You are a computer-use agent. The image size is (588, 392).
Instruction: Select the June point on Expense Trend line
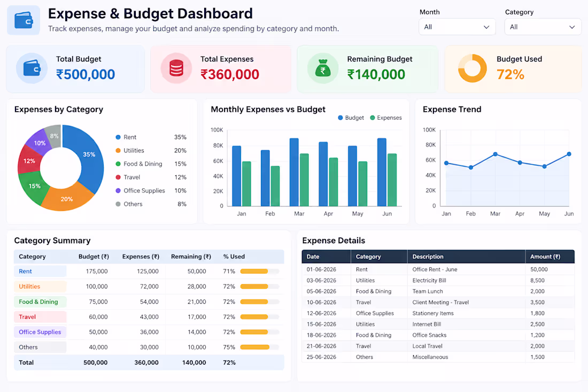(x=569, y=154)
